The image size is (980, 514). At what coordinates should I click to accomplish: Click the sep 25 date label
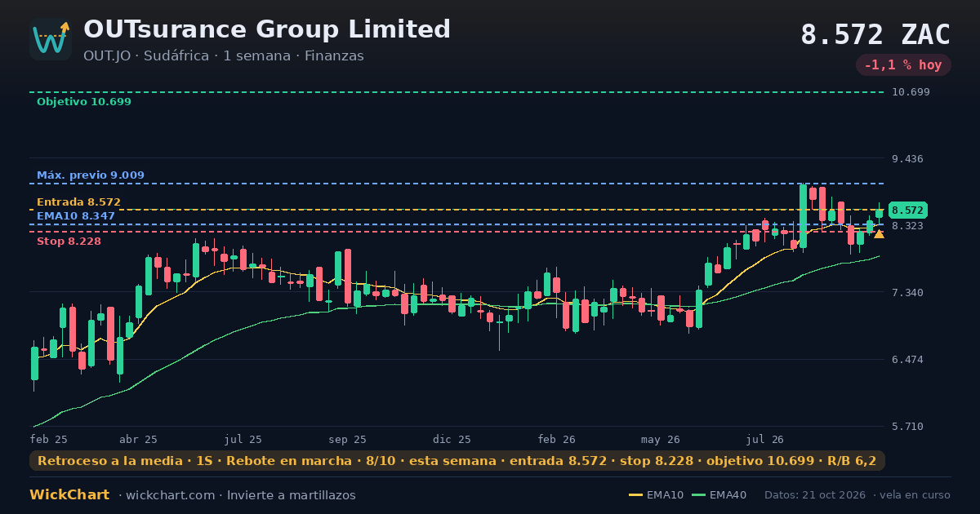[348, 440]
